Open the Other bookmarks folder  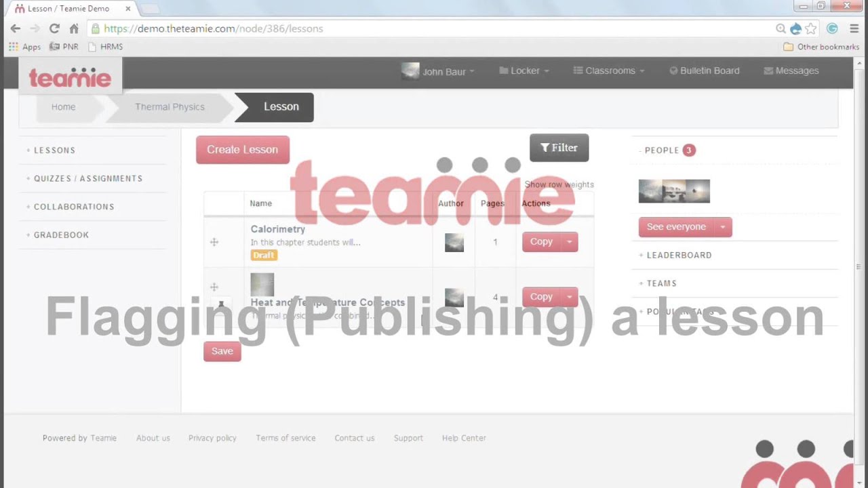click(821, 47)
